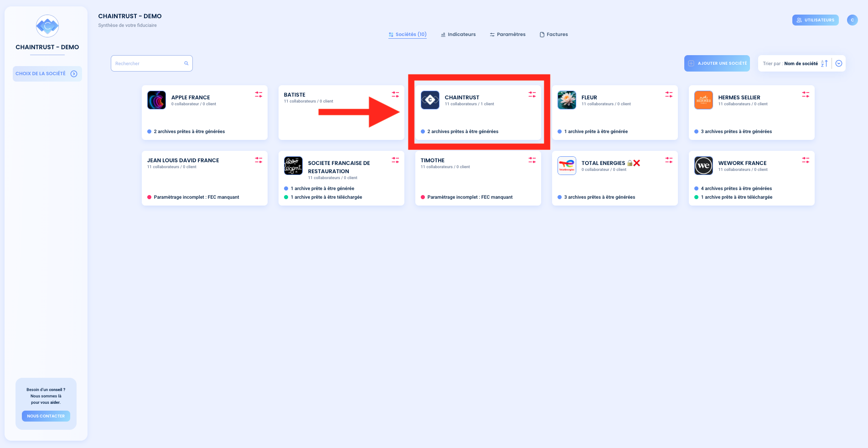Open the TIMOTHE company name
Viewport: 868px width, 448px height.
pos(432,160)
